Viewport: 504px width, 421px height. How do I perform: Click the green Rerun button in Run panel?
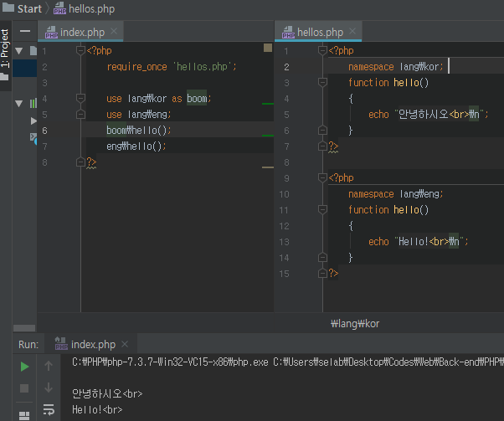[x=24, y=366]
